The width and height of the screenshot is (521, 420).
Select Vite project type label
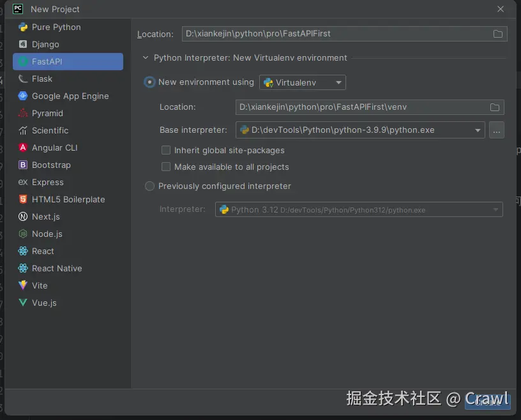[x=40, y=285]
